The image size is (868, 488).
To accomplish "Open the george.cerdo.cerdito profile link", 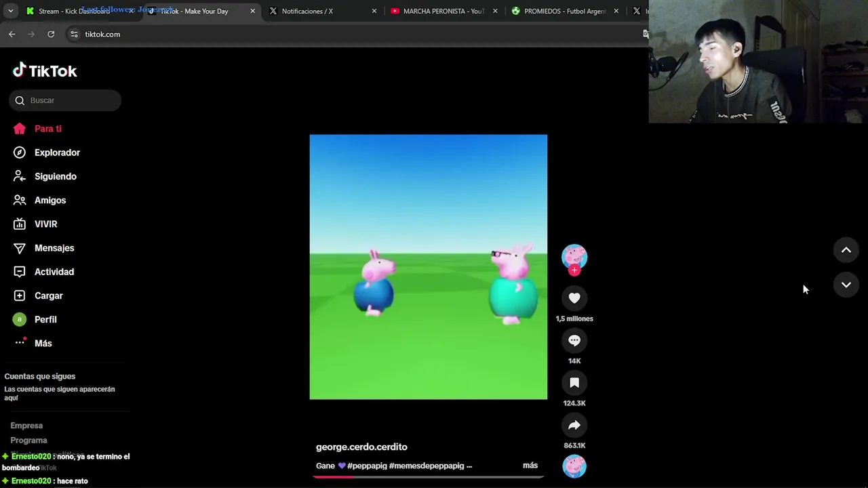I will 361,447.
